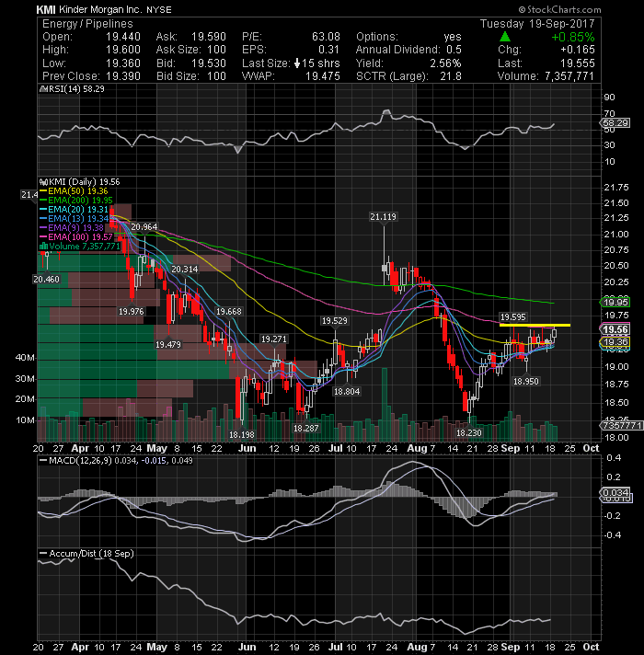Click the volume bars icon in the legend
The height and width of the screenshot is (655, 644).
point(43,246)
